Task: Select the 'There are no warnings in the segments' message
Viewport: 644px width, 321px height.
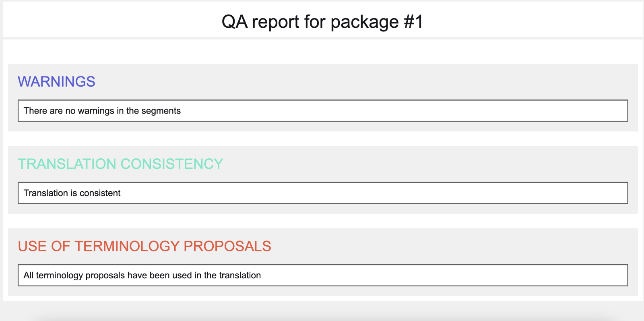Action: coord(102,111)
